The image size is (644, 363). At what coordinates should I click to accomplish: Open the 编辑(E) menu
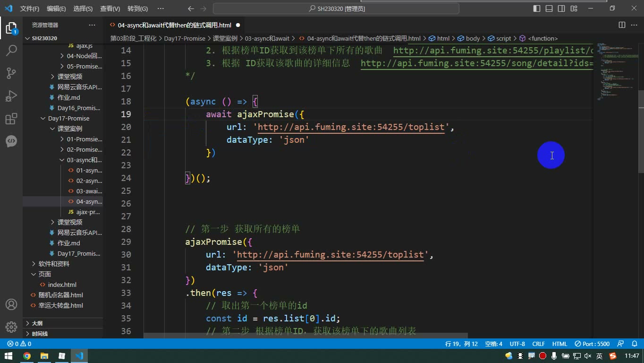click(56, 9)
